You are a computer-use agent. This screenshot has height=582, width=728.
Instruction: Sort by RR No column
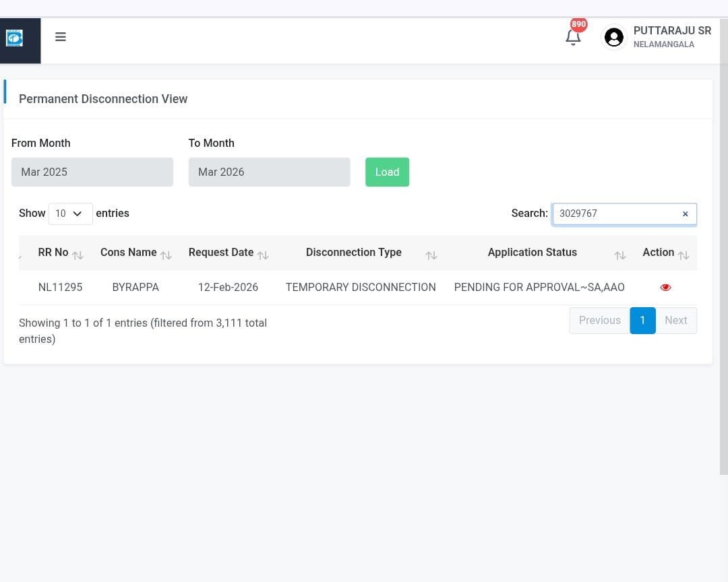click(x=54, y=253)
